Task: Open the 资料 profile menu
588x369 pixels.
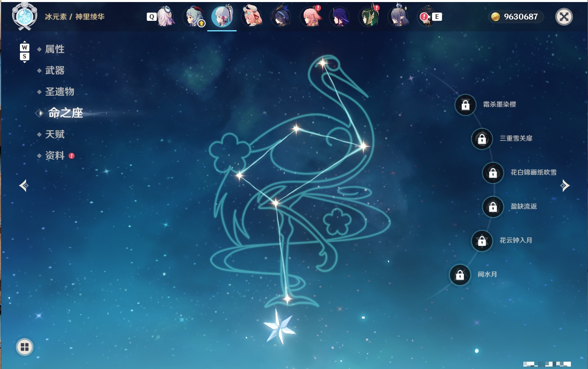Action: click(x=55, y=155)
